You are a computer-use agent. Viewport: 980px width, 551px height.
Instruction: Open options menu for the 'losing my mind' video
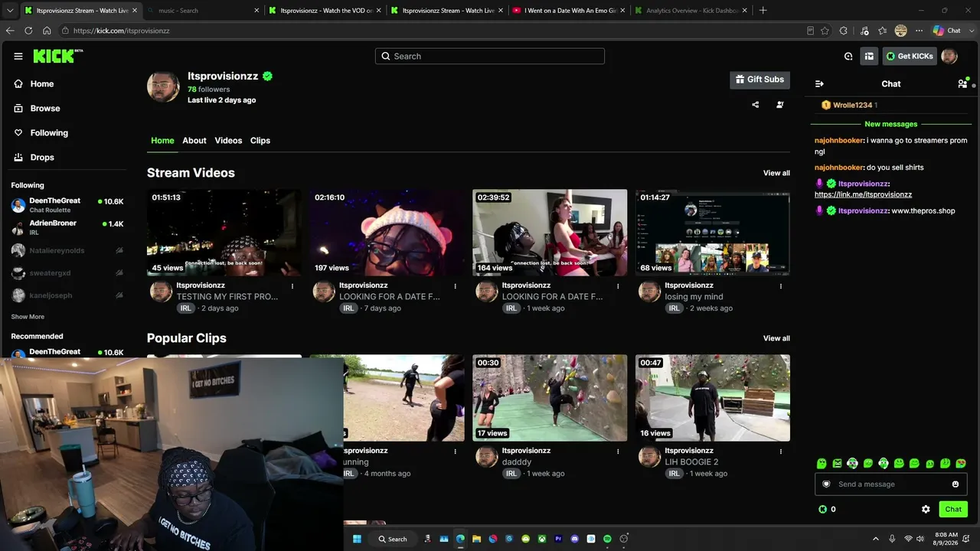(781, 285)
